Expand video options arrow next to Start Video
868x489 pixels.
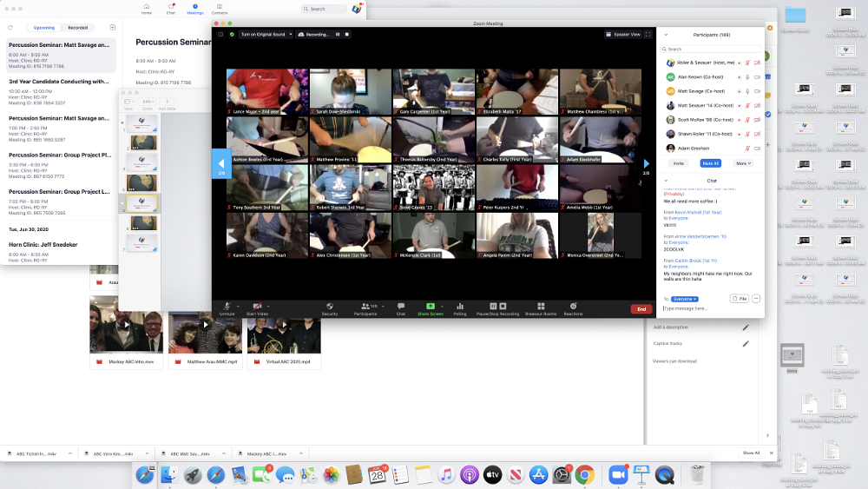(268, 306)
